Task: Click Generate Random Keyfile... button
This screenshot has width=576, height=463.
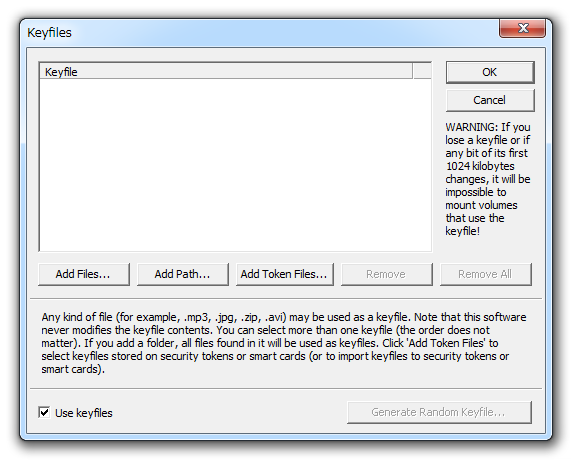Action: [439, 412]
